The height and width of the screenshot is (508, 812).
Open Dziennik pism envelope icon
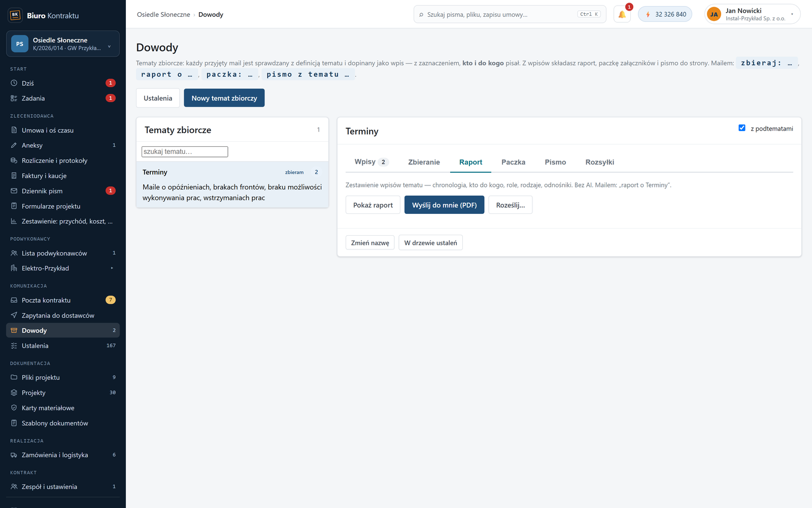coord(14,191)
